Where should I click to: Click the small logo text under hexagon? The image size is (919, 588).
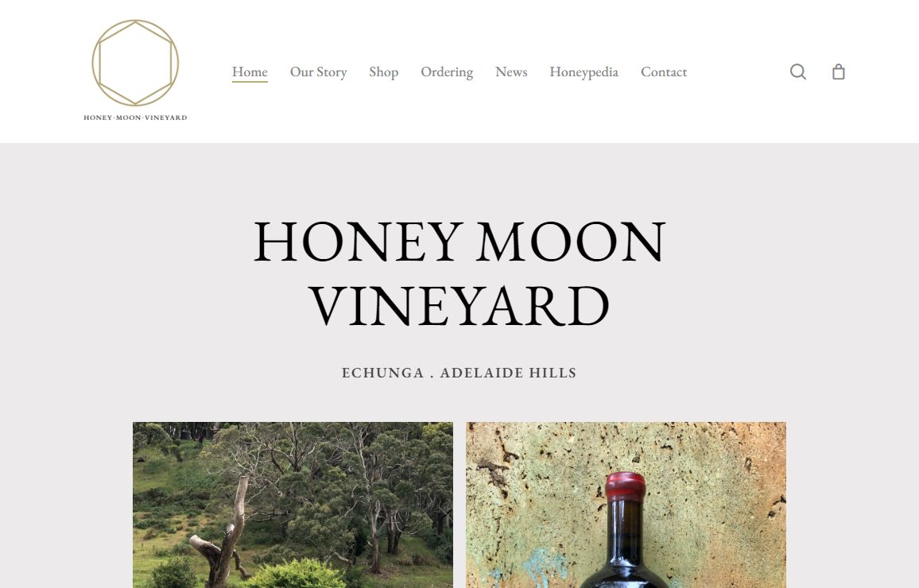point(135,118)
